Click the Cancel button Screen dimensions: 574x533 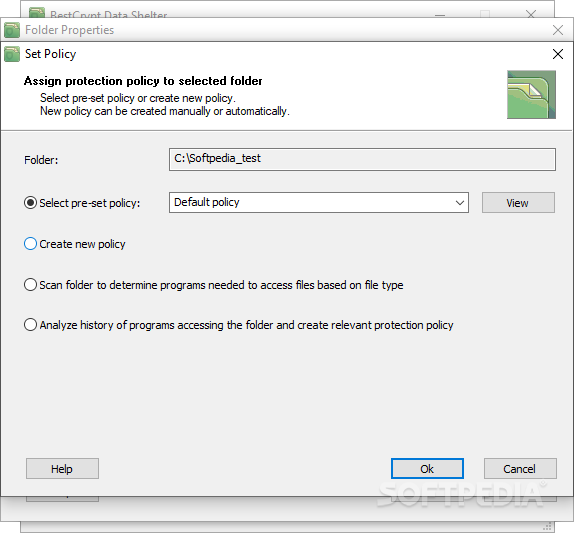(520, 469)
